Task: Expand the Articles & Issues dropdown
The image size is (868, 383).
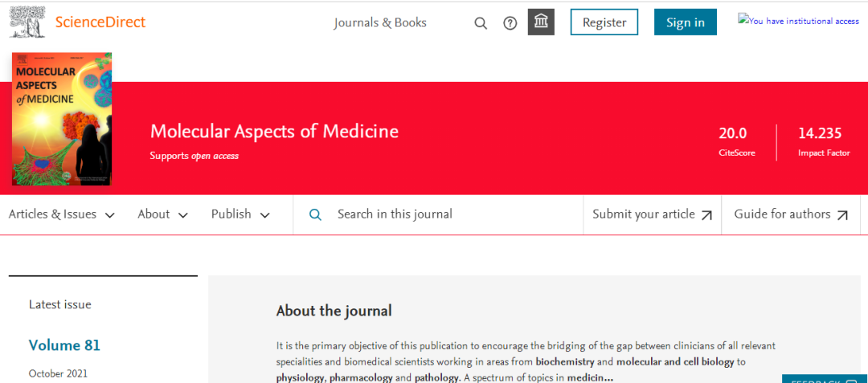Action: pyautogui.click(x=61, y=214)
